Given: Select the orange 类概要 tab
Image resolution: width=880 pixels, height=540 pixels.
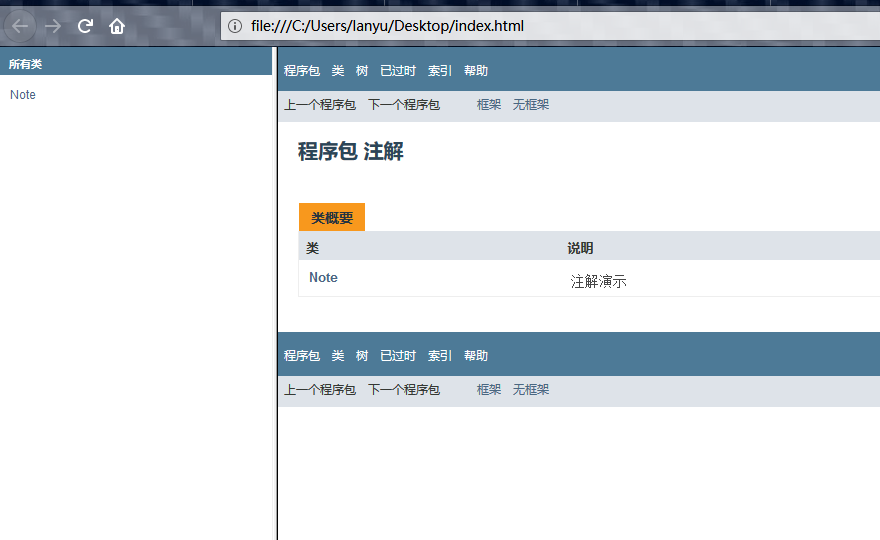Looking at the screenshot, I should pyautogui.click(x=332, y=217).
